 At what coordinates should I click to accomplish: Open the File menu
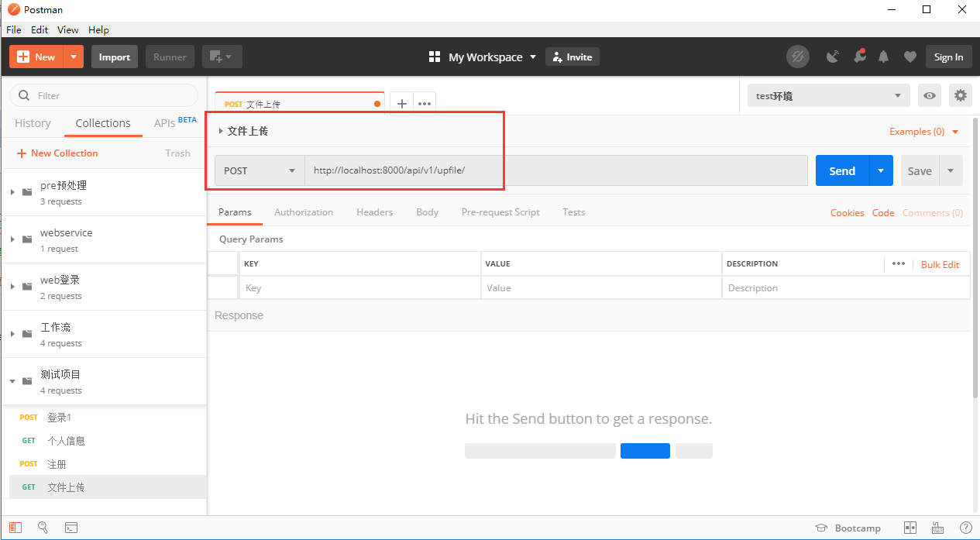[x=13, y=29]
